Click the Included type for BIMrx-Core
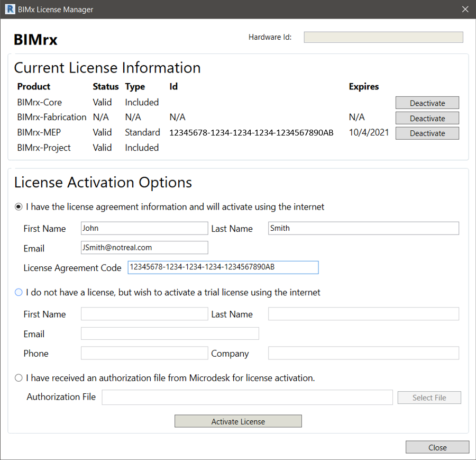The height and width of the screenshot is (460, 476). pos(142,102)
